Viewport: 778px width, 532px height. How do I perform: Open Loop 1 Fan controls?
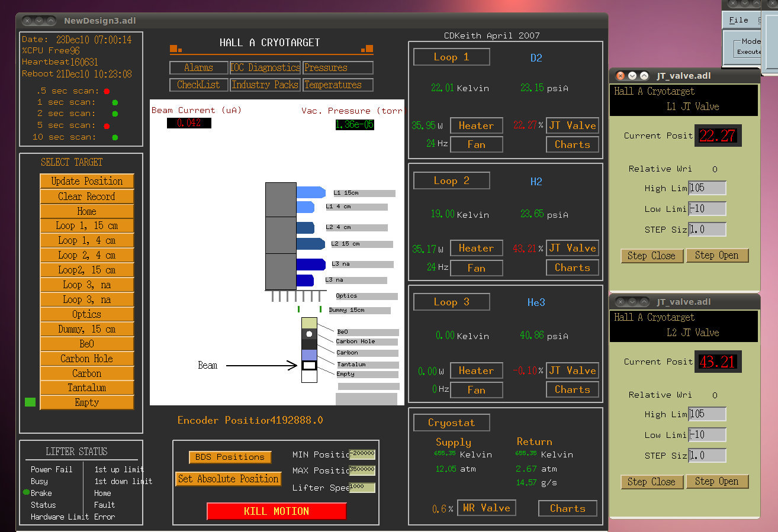[477, 144]
